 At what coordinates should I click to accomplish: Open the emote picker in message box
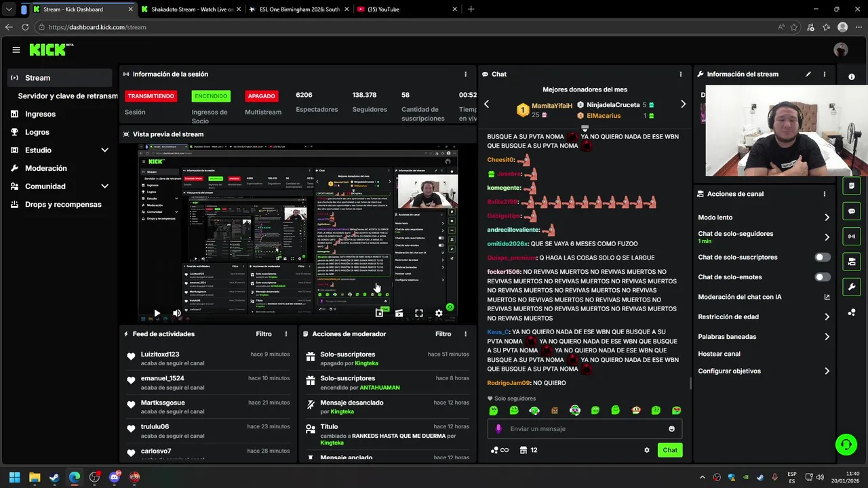672,428
